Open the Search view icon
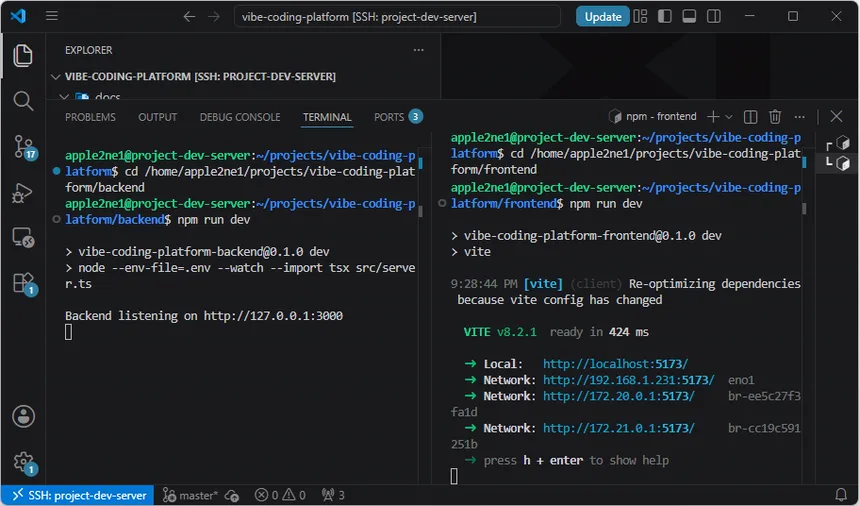This screenshot has height=506, width=860. 23,101
